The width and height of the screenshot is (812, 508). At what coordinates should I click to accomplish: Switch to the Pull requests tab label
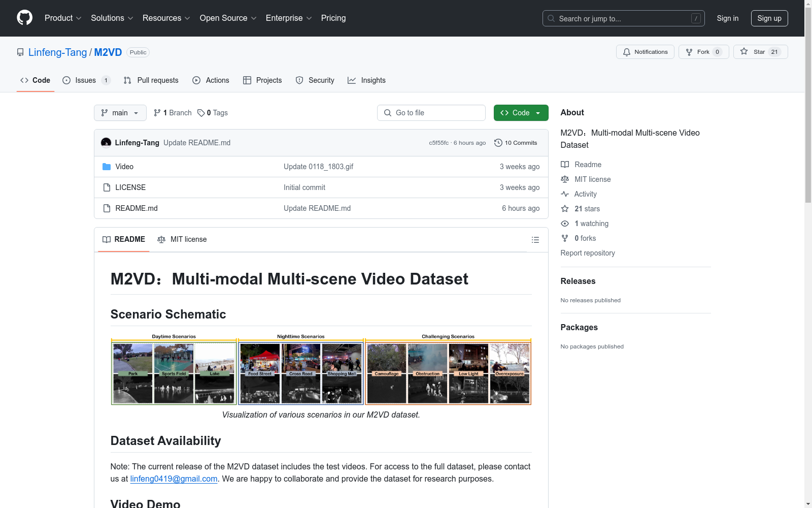[158, 80]
